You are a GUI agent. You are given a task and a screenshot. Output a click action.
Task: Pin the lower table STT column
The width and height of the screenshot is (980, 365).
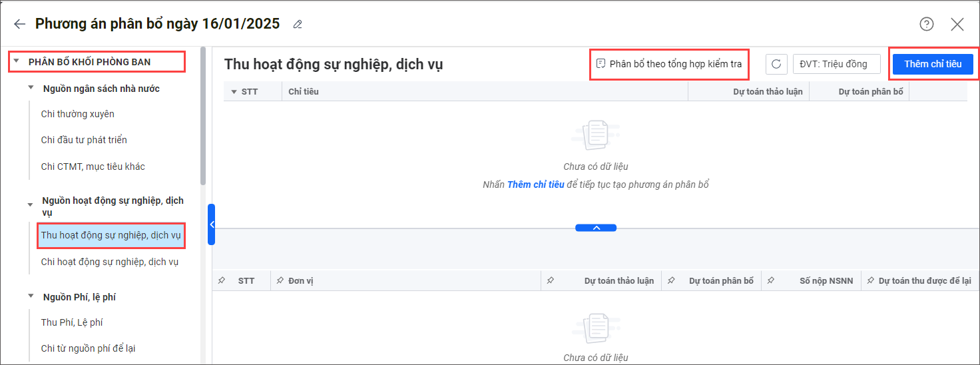pyautogui.click(x=221, y=281)
